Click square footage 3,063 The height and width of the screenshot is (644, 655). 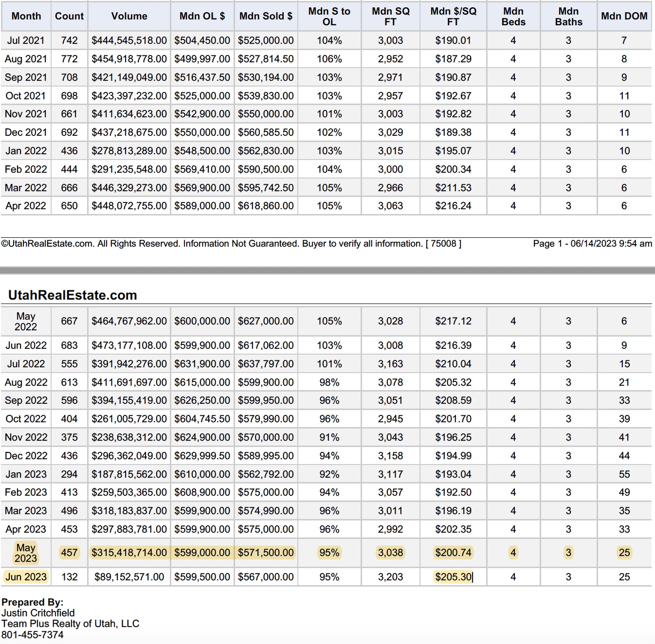391,206
